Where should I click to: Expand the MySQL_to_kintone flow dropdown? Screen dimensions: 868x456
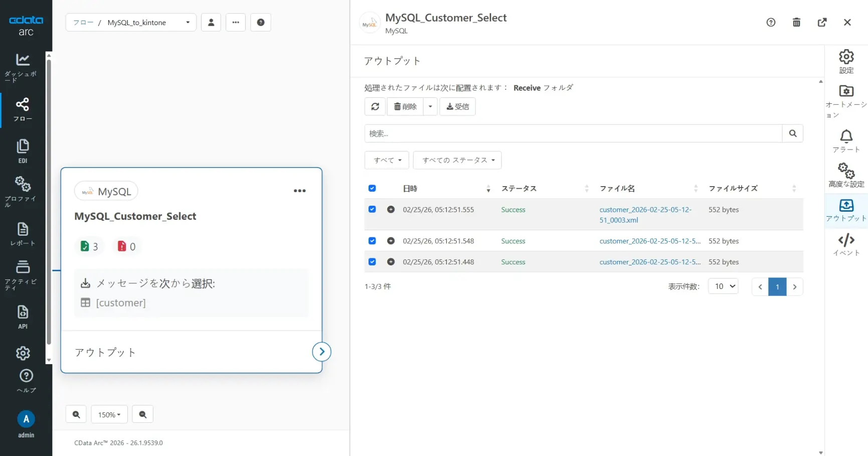click(x=188, y=23)
